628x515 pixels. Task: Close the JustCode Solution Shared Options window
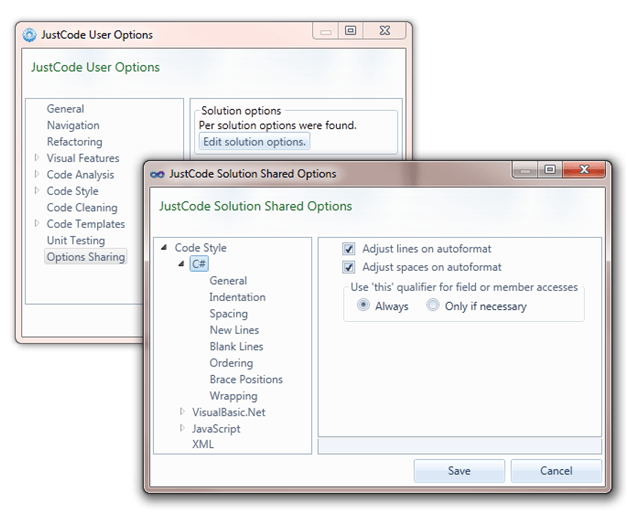pyautogui.click(x=584, y=170)
